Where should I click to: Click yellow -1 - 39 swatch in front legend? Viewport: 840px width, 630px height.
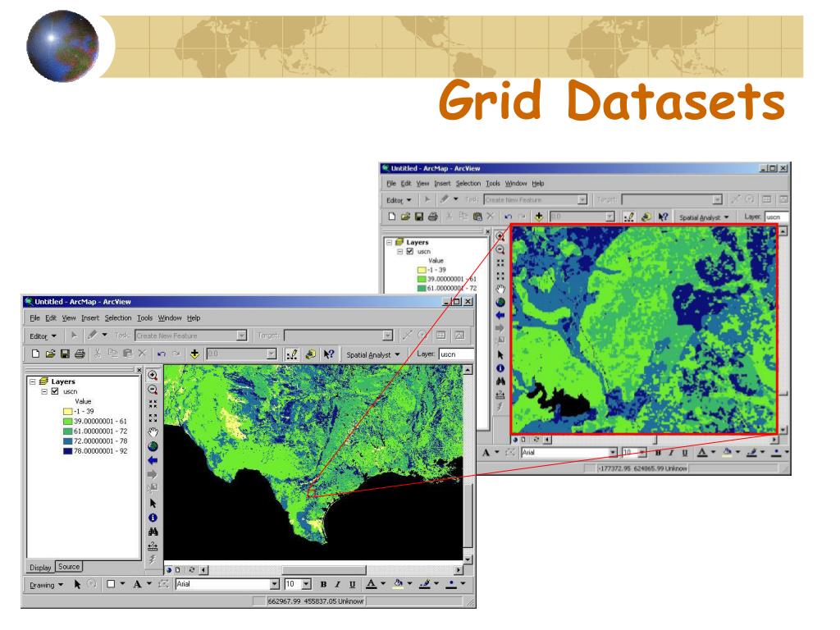click(x=67, y=412)
